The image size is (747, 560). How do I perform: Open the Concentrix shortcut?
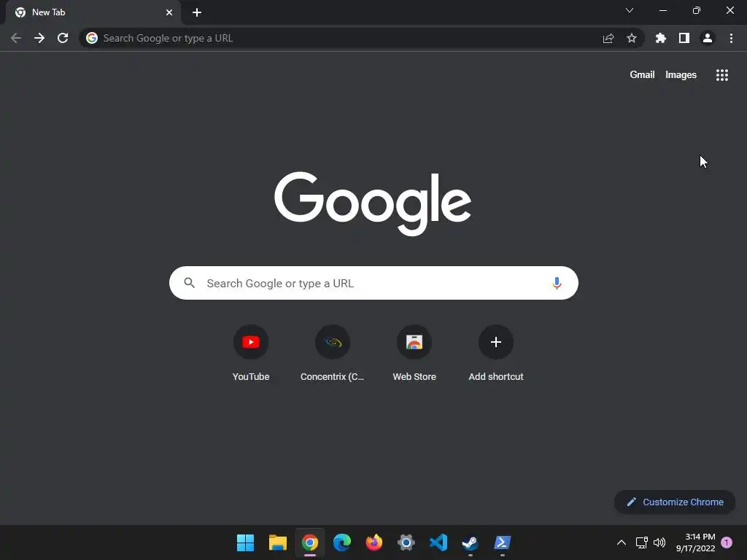point(333,354)
